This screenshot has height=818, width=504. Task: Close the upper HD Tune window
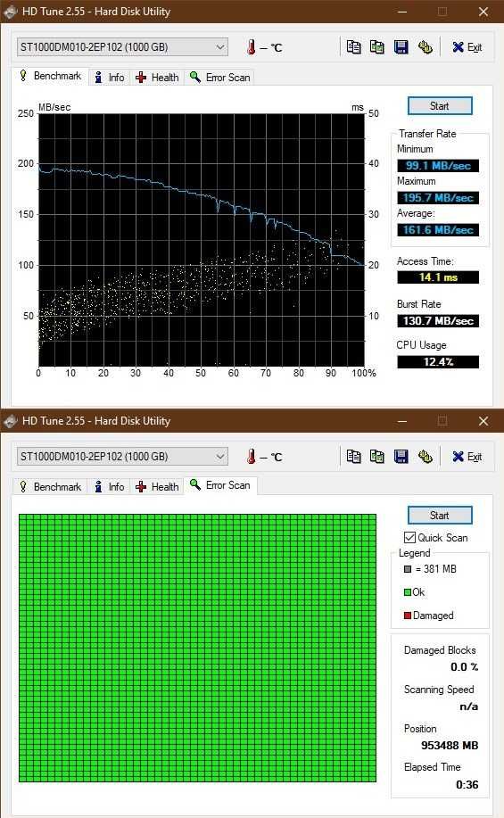click(483, 12)
